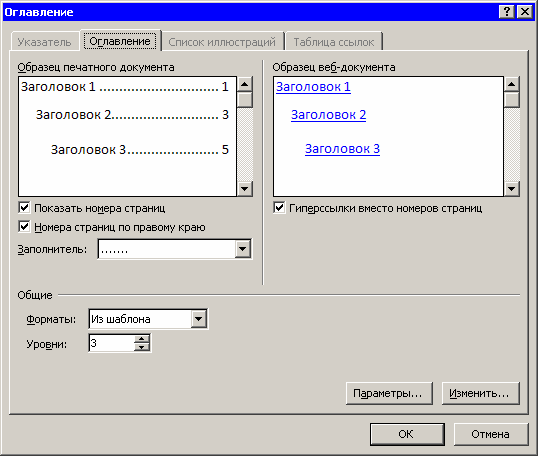The width and height of the screenshot is (538, 456).
Task: Click Заголовок 1 line in print preview
Action: (x=125, y=87)
